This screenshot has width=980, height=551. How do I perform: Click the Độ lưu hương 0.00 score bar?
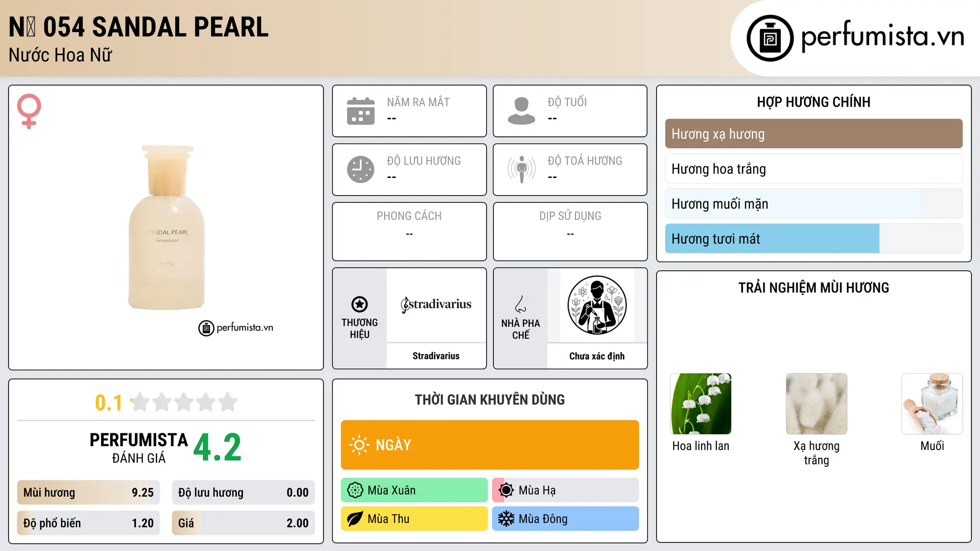tap(244, 493)
